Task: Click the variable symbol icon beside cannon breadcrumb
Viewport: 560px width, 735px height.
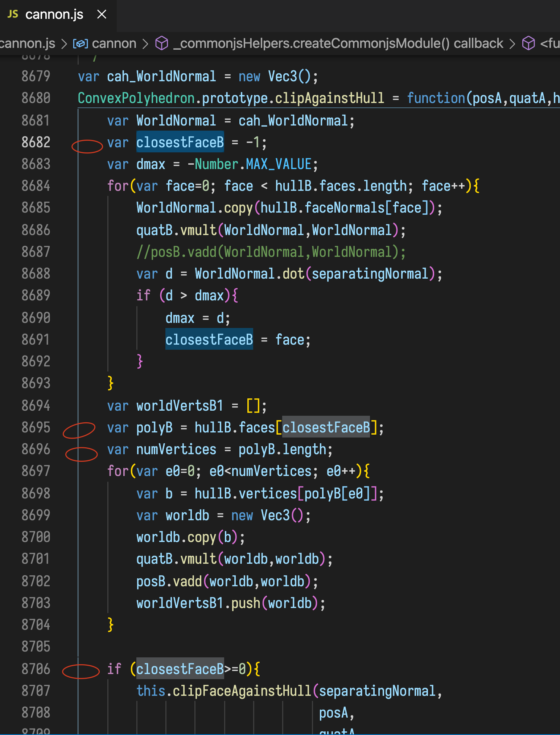Action: pos(81,44)
